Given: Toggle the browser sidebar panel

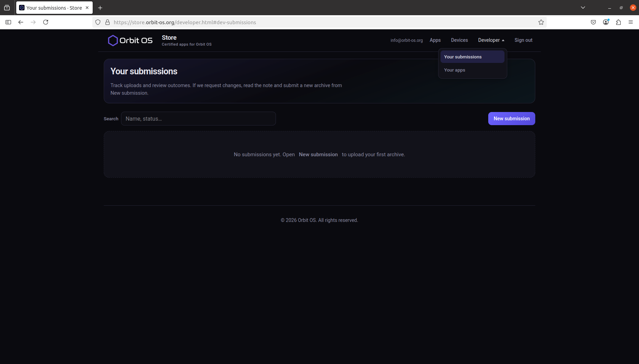Looking at the screenshot, I should 8,22.
